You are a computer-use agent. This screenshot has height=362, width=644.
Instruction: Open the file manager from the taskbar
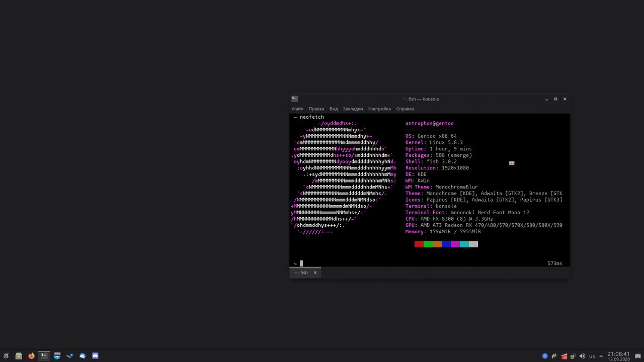pos(19,356)
